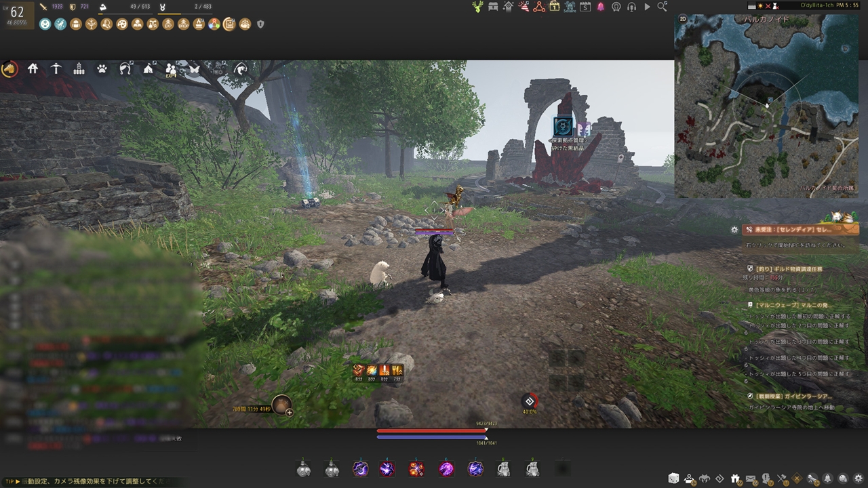
Task: Click the pink bell notification icon
Action: [601, 7]
